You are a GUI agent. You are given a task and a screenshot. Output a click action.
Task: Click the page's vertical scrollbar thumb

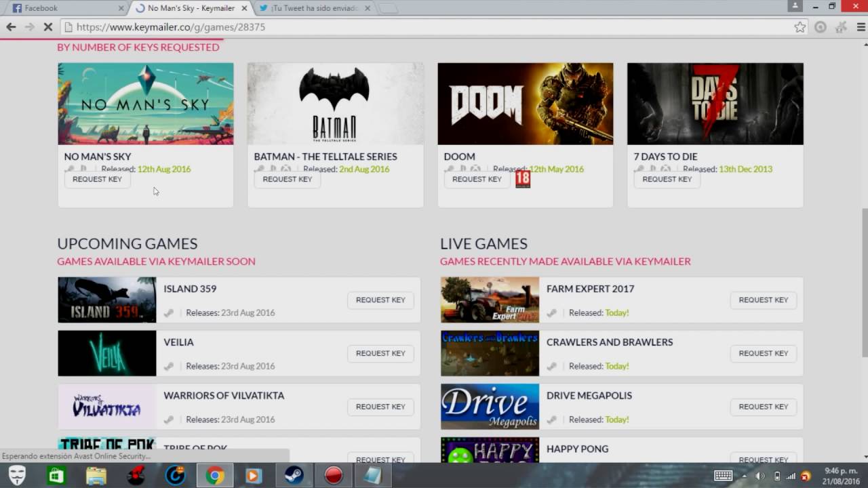(864, 282)
